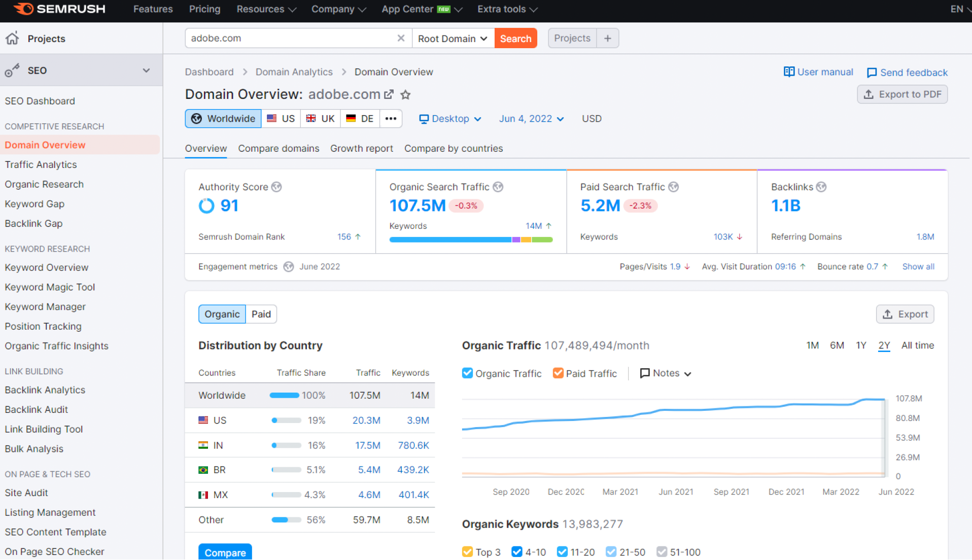Viewport: 972px width, 560px height.
Task: Click the Authority Score circular gauge
Action: [x=206, y=205]
